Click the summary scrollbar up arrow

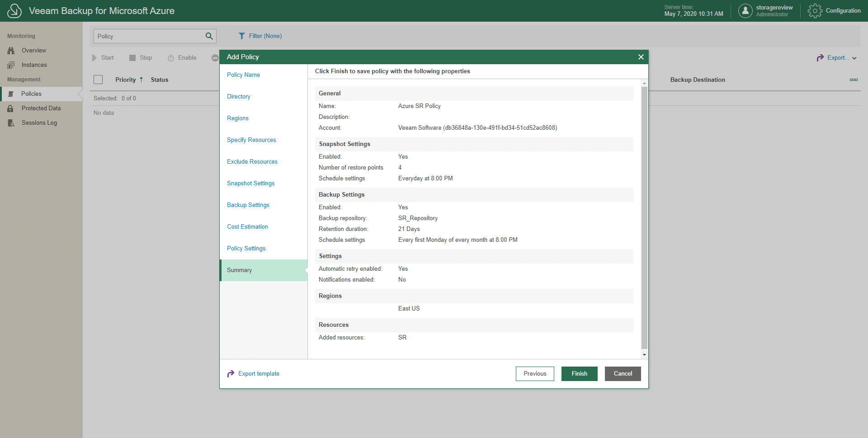tap(644, 84)
